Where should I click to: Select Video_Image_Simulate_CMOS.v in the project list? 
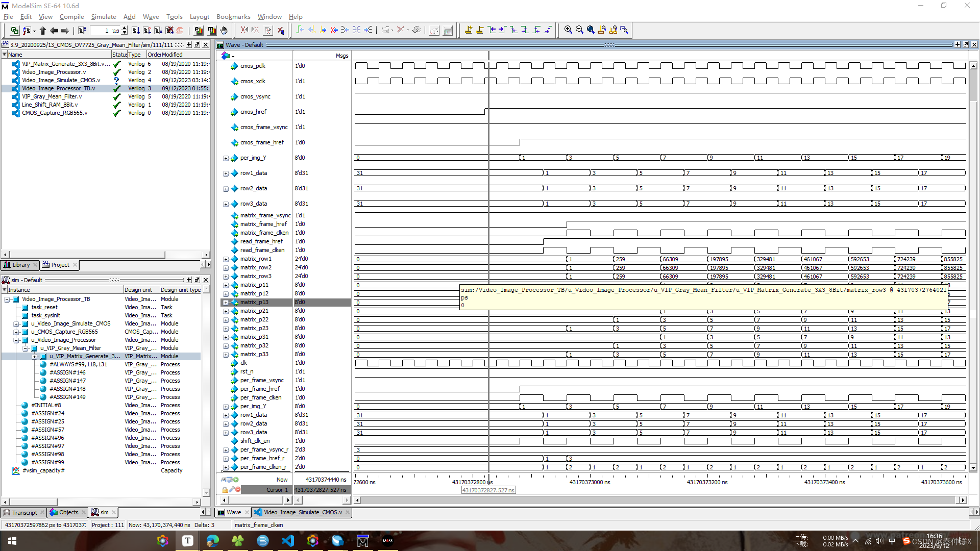pos(61,80)
